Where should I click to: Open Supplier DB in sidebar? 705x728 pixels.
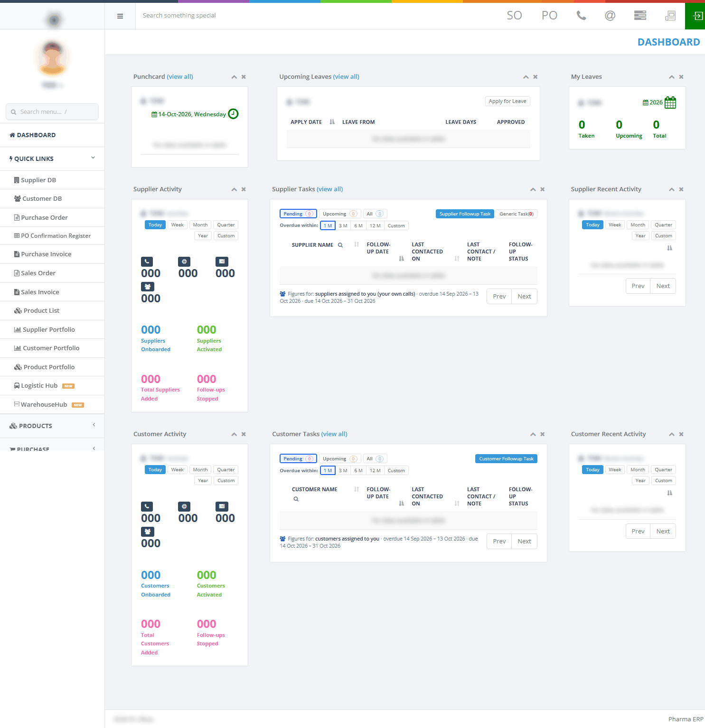click(52, 180)
